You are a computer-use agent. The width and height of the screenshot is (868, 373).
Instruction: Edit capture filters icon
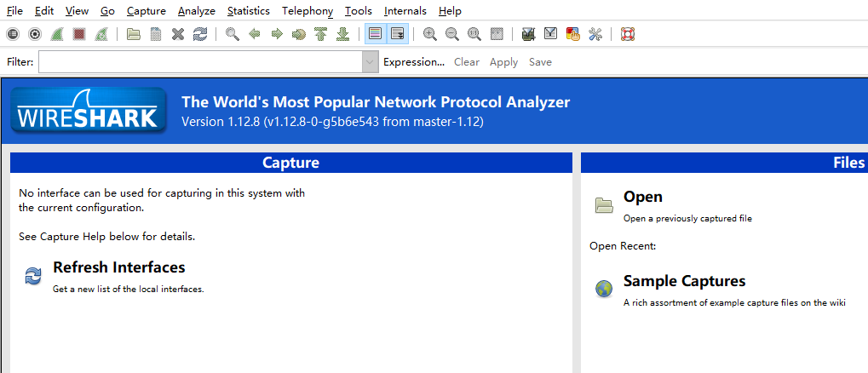(x=529, y=34)
